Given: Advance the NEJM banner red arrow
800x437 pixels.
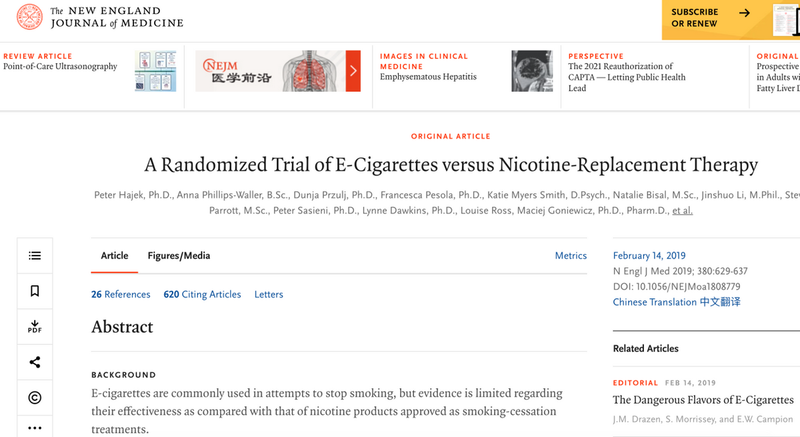Looking at the screenshot, I should (x=353, y=71).
